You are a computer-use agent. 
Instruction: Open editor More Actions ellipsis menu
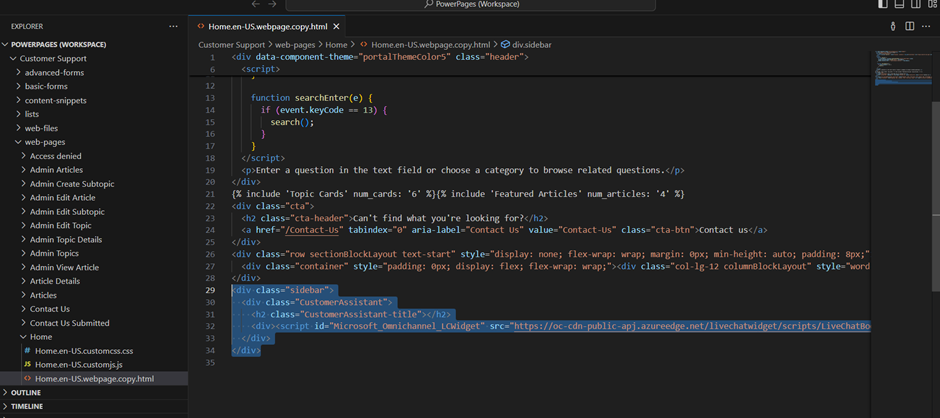(927, 26)
